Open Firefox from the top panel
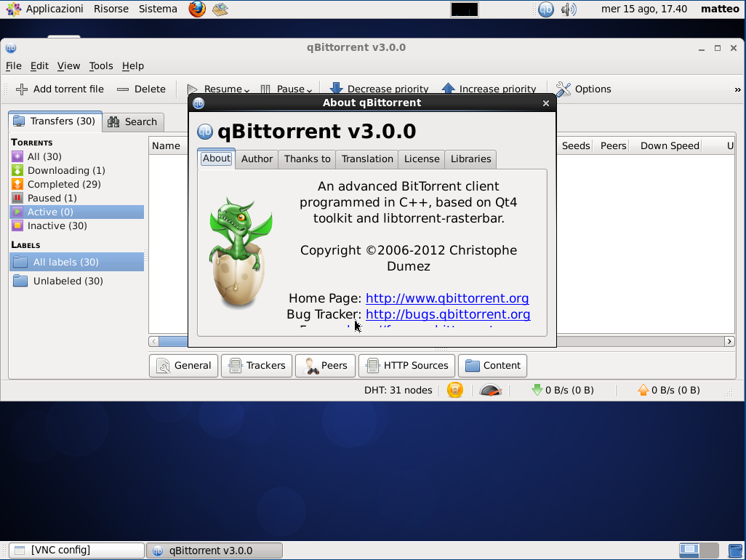746x560 pixels. click(196, 9)
